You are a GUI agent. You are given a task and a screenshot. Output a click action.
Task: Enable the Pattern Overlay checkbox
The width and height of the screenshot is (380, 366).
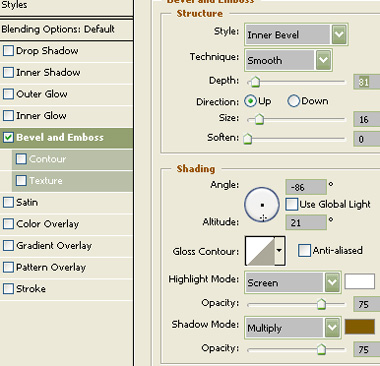click(8, 268)
